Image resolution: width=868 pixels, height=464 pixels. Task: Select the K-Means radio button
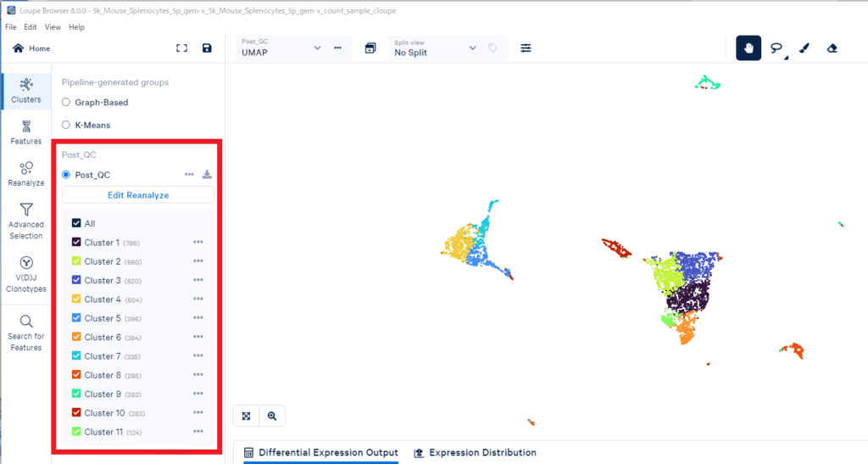(x=66, y=125)
